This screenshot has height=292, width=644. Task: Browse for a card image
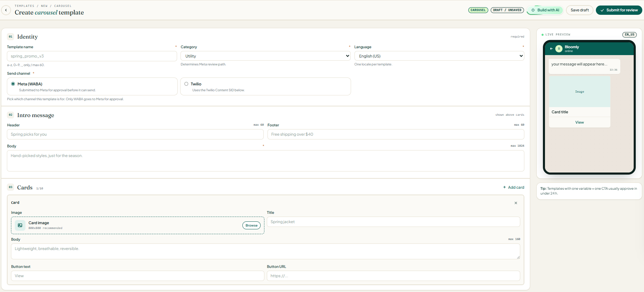click(x=251, y=226)
